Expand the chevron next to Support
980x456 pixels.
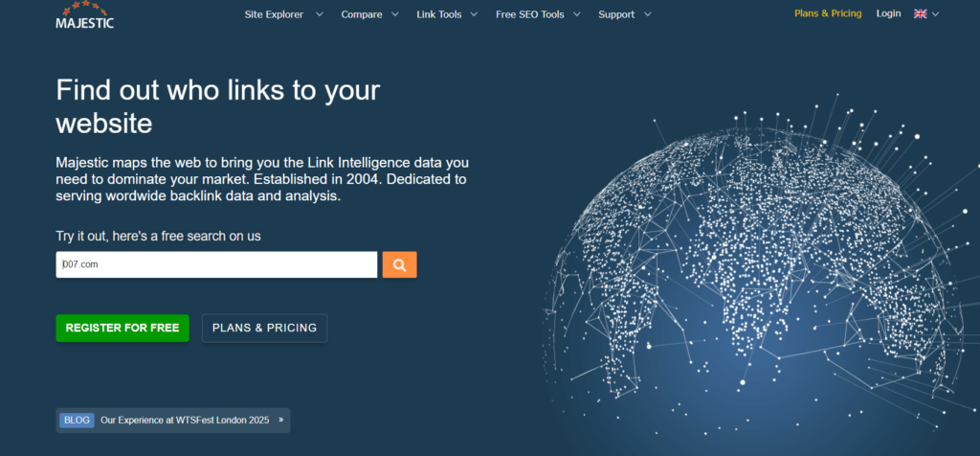[x=648, y=14]
